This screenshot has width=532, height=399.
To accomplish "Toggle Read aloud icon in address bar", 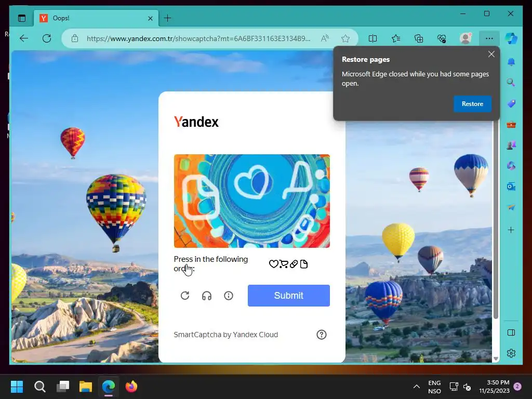I will tap(325, 38).
